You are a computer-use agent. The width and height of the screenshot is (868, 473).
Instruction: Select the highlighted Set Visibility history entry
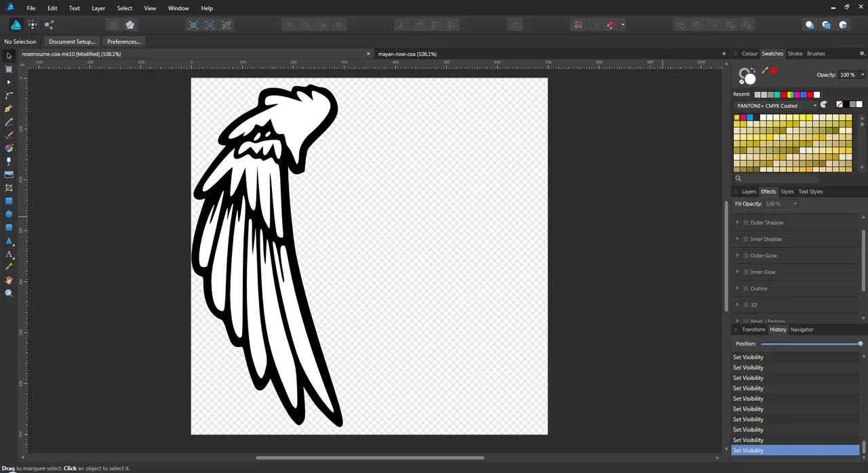795,451
